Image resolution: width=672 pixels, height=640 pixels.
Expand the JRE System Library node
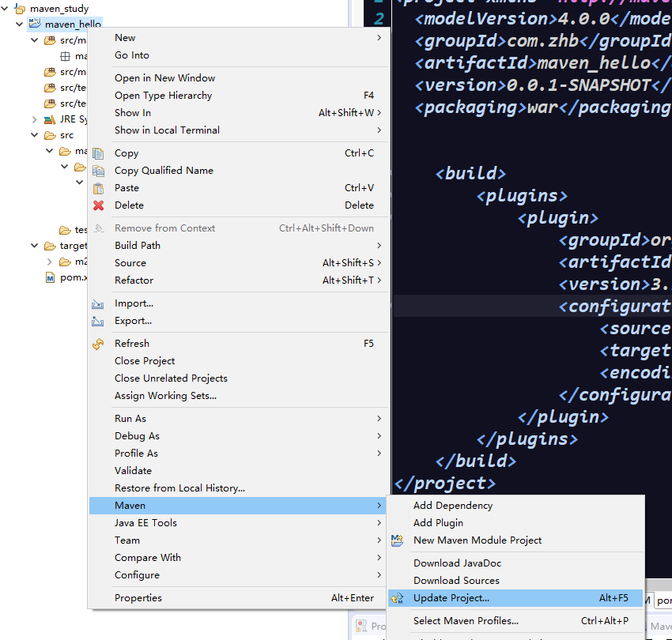coord(35,119)
